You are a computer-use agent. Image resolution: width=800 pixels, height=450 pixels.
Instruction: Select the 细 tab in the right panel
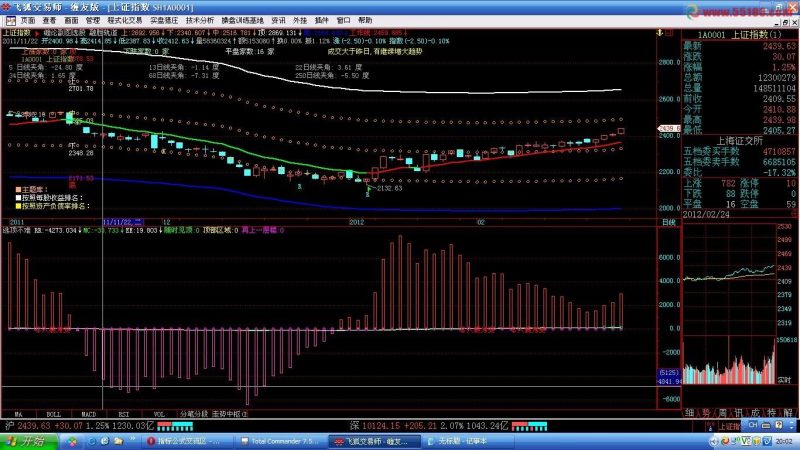tap(690, 413)
